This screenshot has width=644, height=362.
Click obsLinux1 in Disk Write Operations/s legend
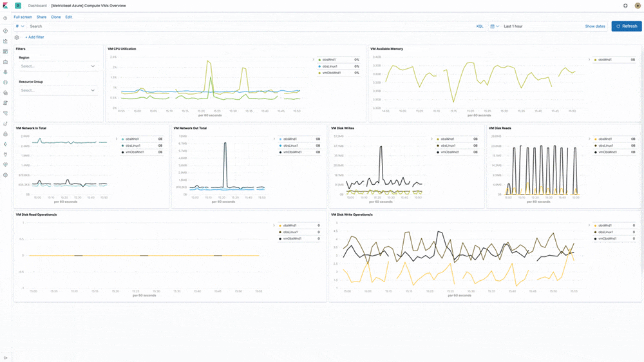tap(606, 232)
